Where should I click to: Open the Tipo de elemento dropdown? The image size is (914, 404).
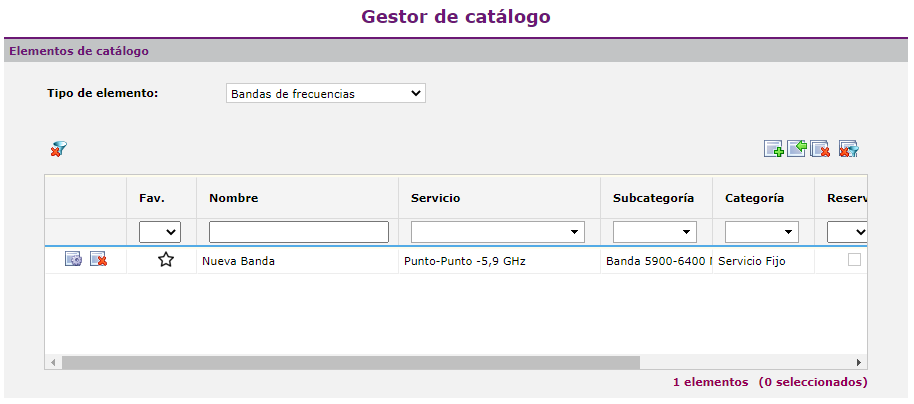click(x=326, y=93)
